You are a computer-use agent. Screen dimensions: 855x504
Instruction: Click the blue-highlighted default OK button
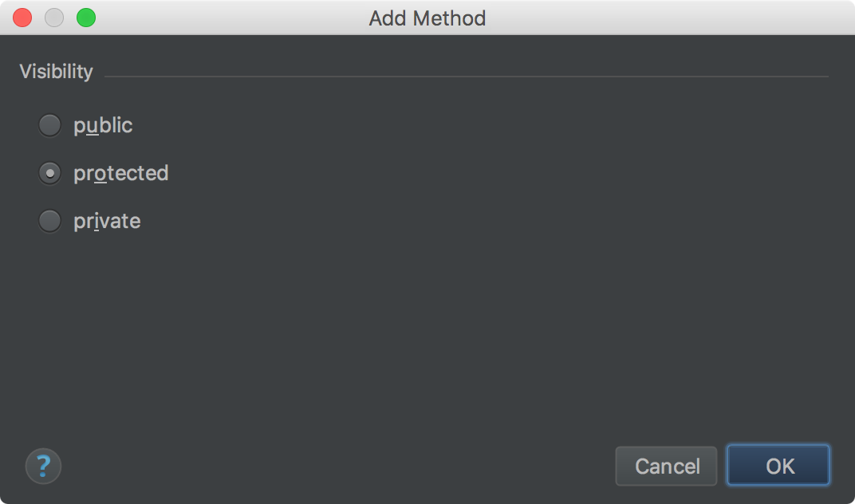pyautogui.click(x=778, y=466)
